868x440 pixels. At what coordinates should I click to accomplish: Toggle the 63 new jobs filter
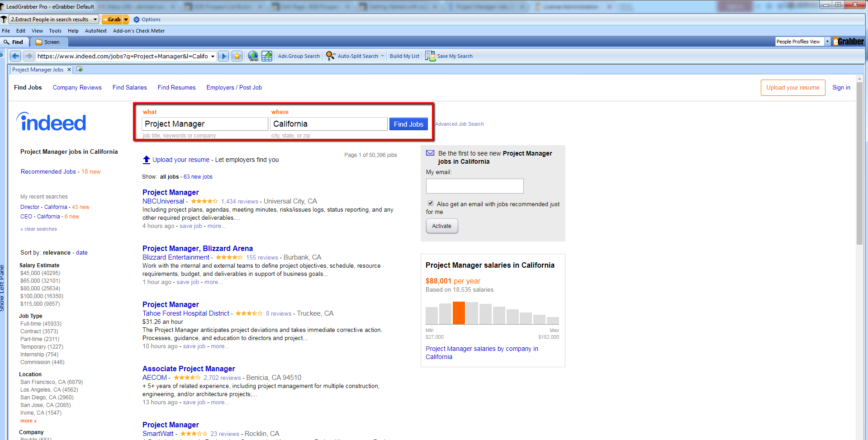(198, 176)
